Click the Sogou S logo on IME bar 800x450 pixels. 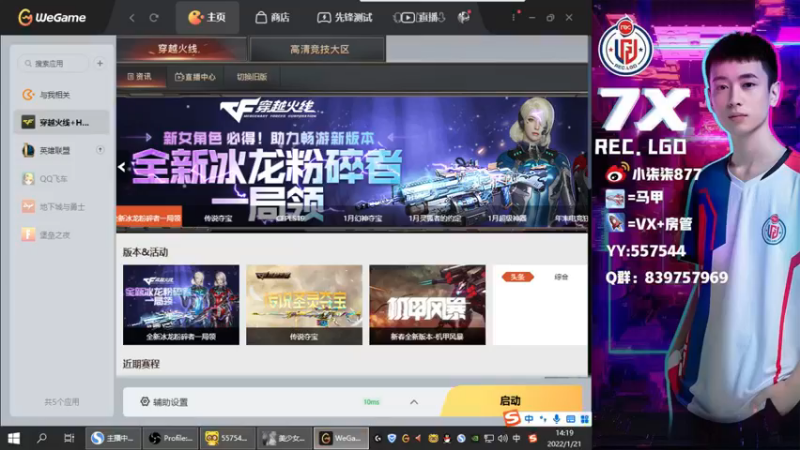coord(512,418)
